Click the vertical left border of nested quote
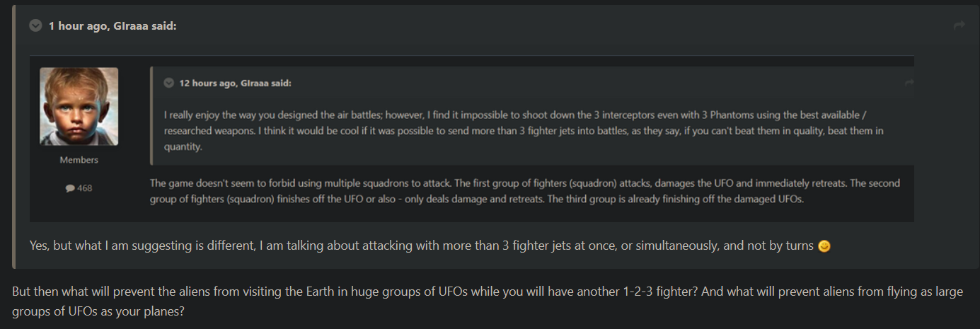 pos(151,116)
